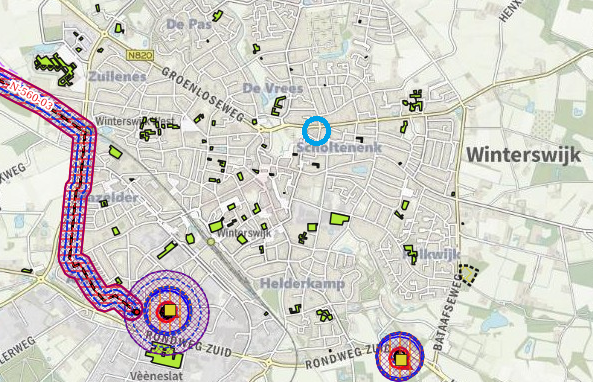Image resolution: width=593 pixels, height=382 pixels.
Task: Click the Pelkwijk neighbourhood label
Action: [x=432, y=255]
